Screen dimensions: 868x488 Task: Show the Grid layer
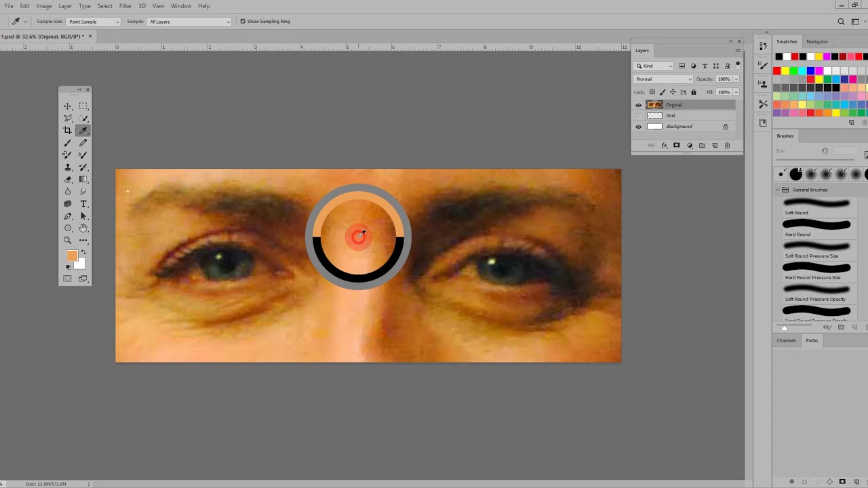pyautogui.click(x=638, y=116)
